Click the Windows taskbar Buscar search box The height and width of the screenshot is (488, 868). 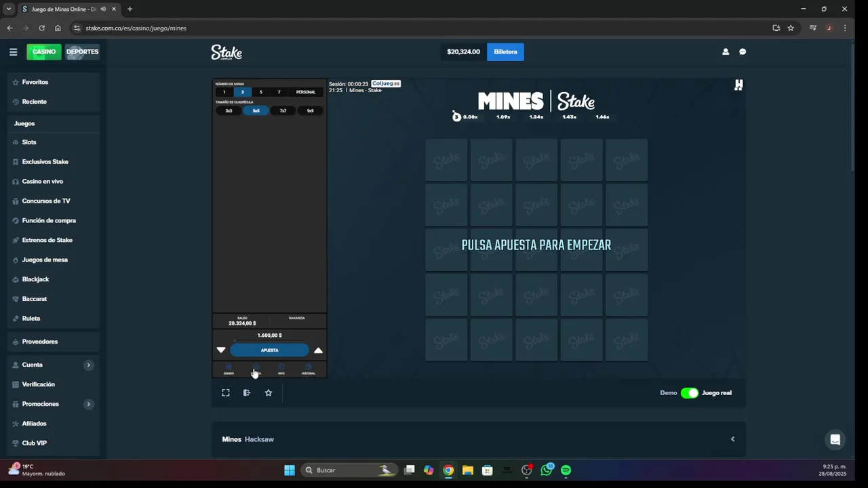point(349,470)
